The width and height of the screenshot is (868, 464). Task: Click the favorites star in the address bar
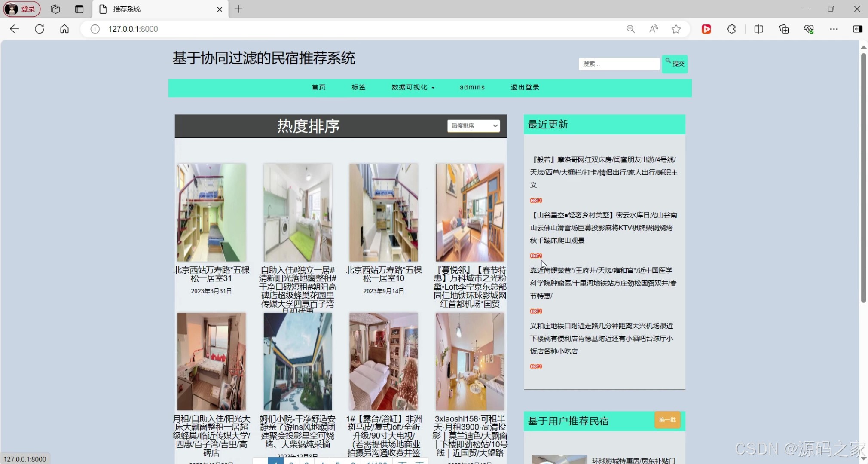(676, 29)
